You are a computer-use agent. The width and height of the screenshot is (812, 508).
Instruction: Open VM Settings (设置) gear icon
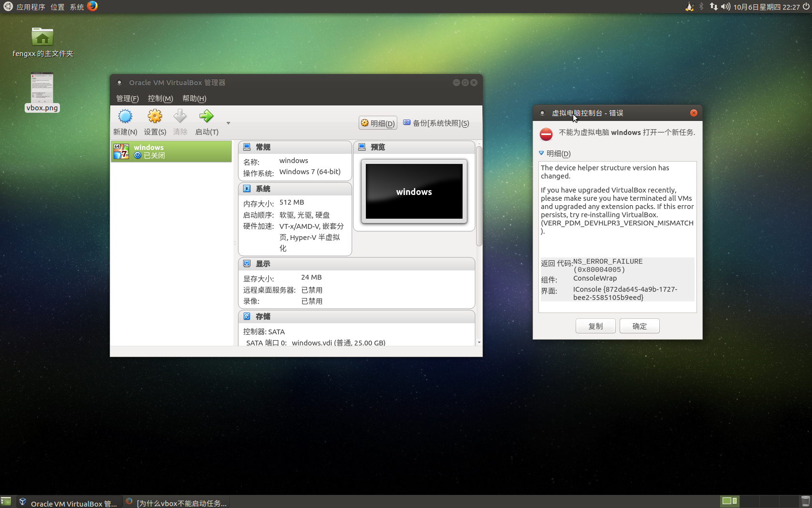[155, 117]
